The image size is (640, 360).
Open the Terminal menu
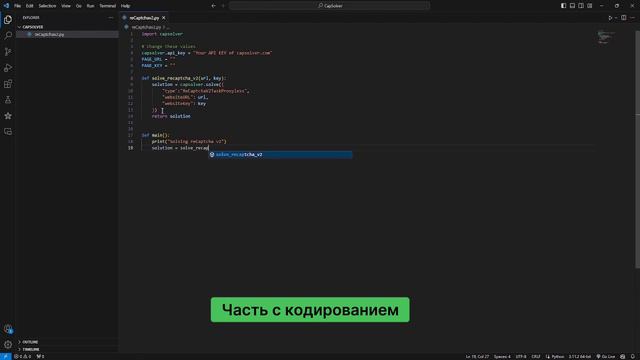tap(108, 6)
